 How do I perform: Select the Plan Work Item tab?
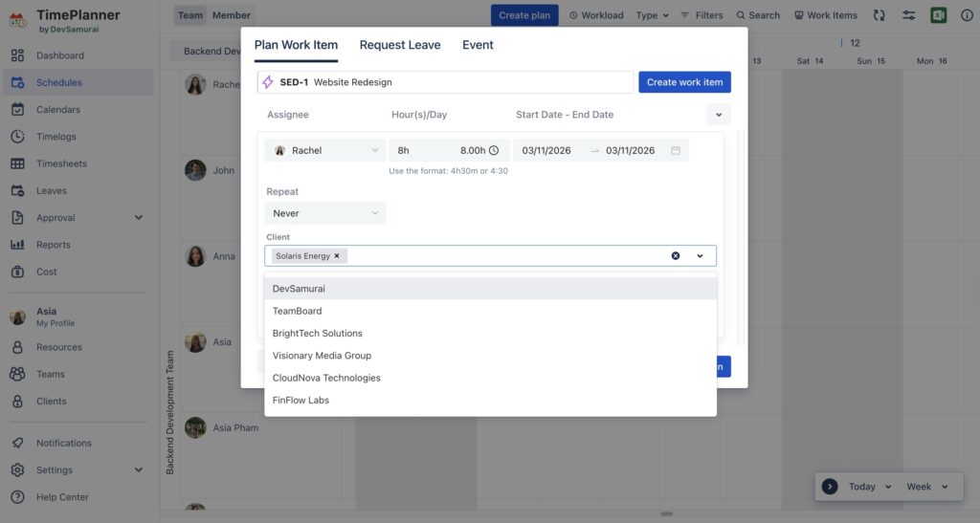pos(297,45)
